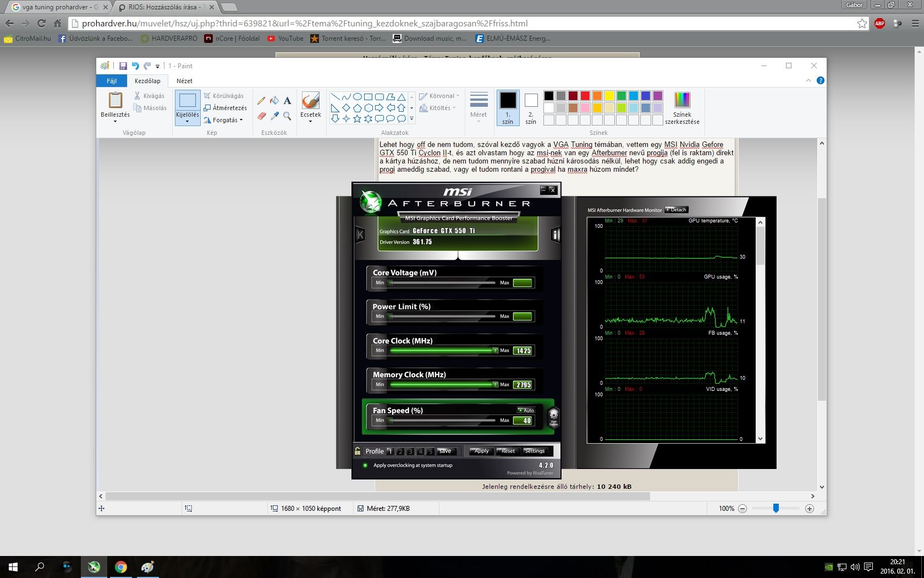This screenshot has height=578, width=924.
Task: Open the Adblock Plus extension icon
Action: [879, 23]
